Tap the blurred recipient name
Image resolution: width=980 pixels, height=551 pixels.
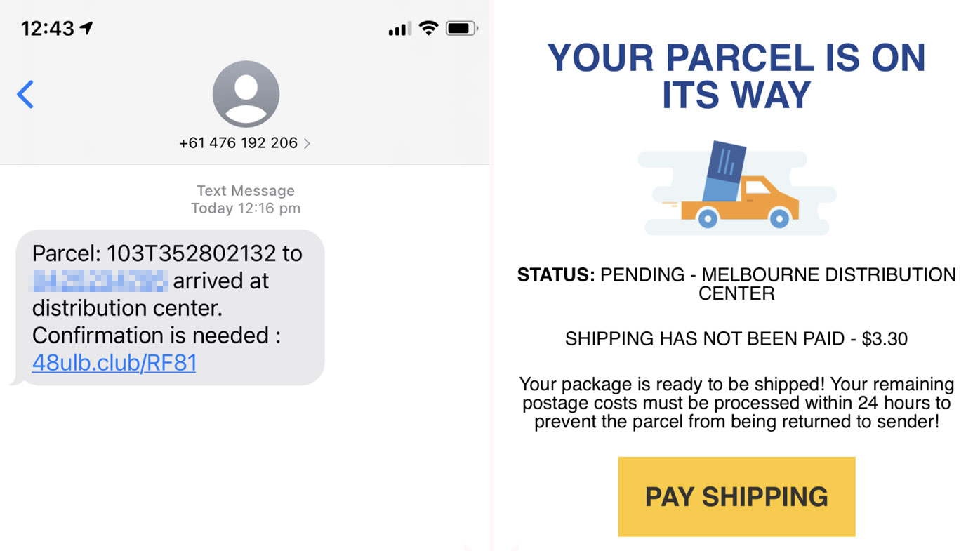[x=98, y=281]
